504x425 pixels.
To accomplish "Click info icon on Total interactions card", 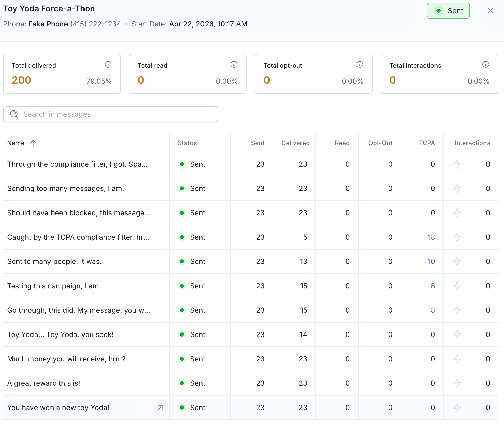I will [x=486, y=64].
